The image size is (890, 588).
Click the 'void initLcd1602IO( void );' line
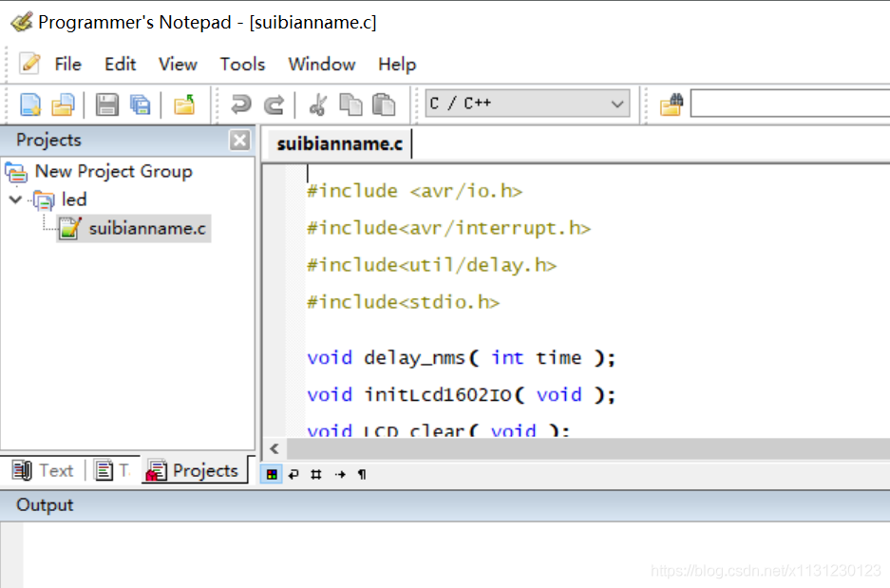(x=461, y=395)
